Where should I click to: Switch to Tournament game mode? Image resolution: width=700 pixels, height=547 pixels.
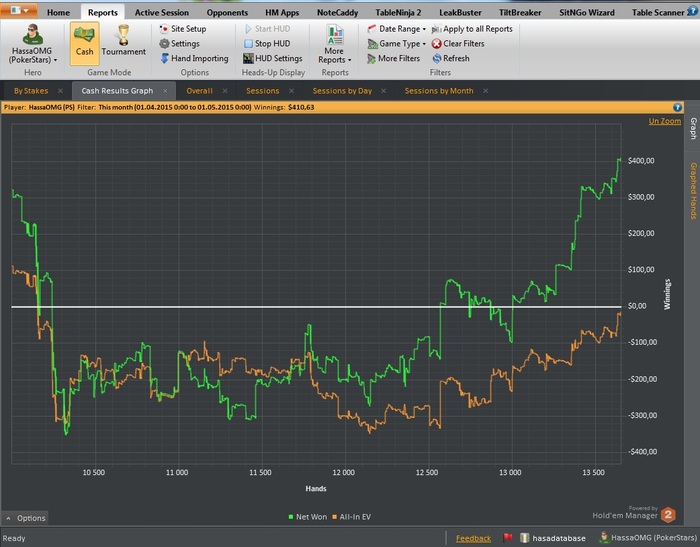click(123, 42)
